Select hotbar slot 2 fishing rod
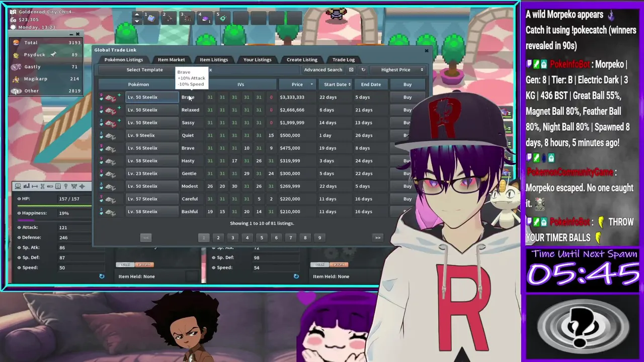644x362 pixels. [169, 18]
